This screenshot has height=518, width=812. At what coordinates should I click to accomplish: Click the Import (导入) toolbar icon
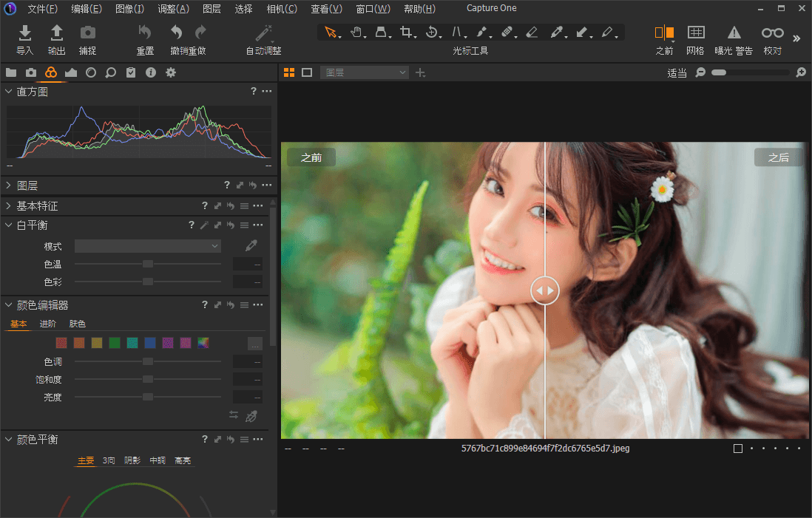pyautogui.click(x=24, y=33)
